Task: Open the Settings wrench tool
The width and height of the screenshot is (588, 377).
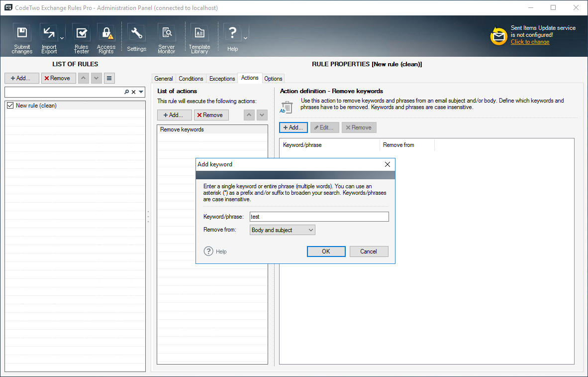Action: pos(136,38)
